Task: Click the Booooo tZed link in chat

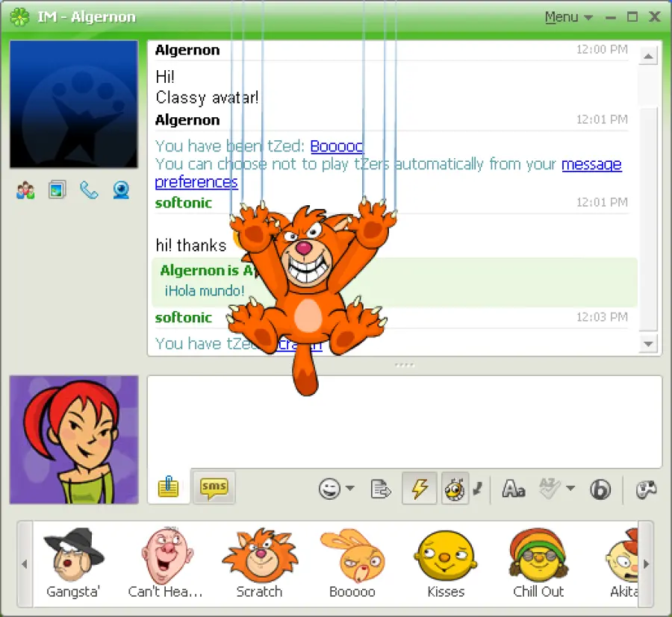Action: [x=336, y=145]
